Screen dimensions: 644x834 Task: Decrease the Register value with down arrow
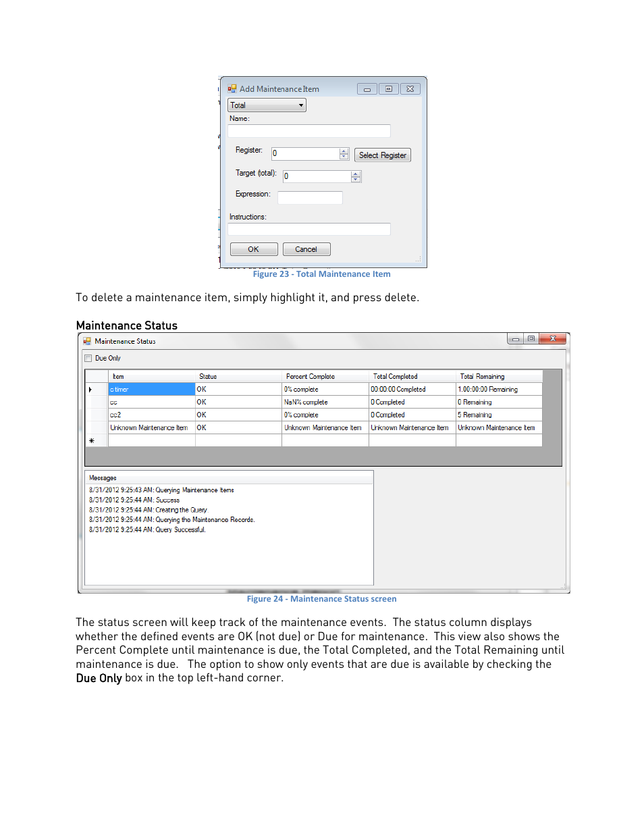344,157
